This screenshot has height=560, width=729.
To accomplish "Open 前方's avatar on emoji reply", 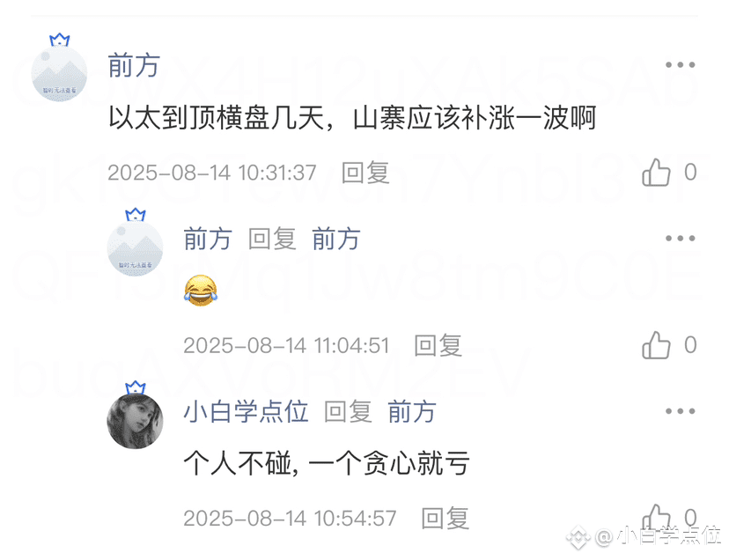I will pyautogui.click(x=136, y=247).
